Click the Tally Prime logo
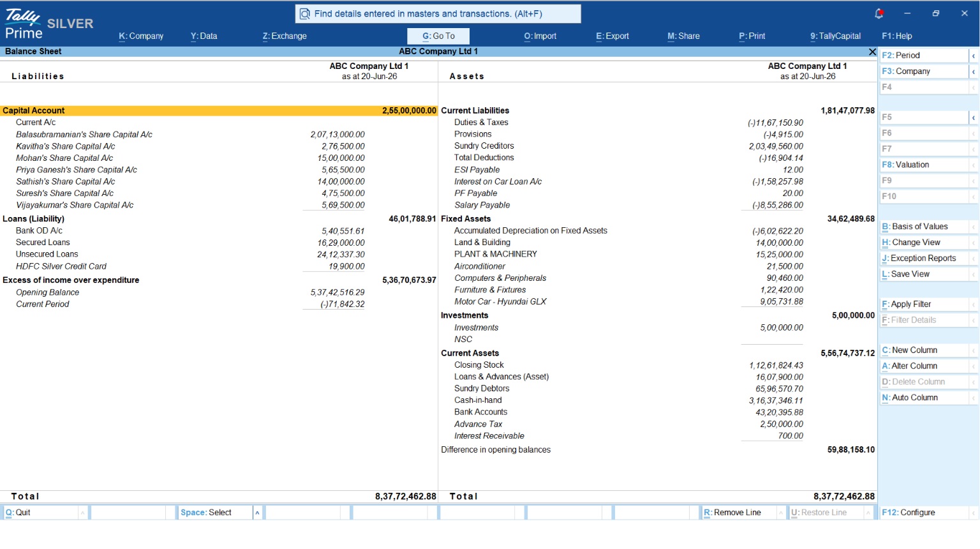 [23, 24]
